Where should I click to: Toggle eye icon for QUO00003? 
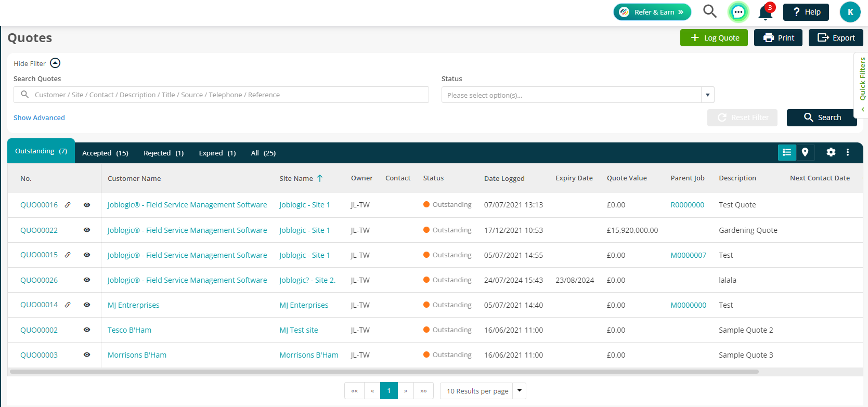tap(87, 355)
